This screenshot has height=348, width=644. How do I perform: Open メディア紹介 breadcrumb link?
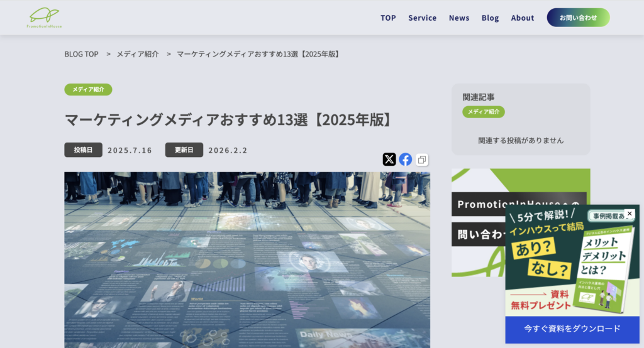138,54
